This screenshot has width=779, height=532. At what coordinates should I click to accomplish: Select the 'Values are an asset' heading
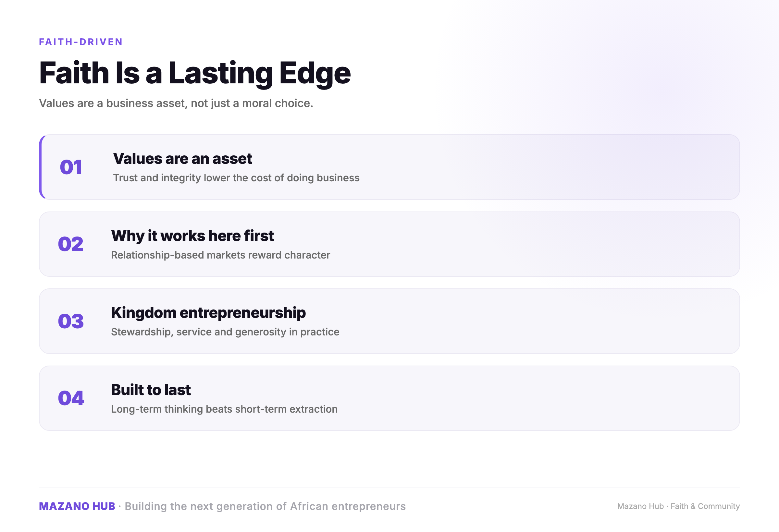(182, 158)
